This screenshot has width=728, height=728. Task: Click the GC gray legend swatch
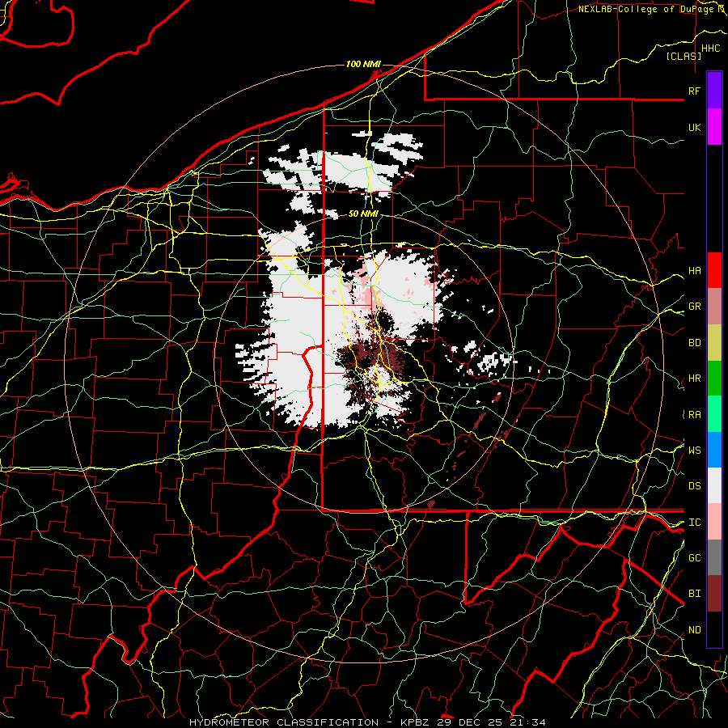click(x=714, y=557)
